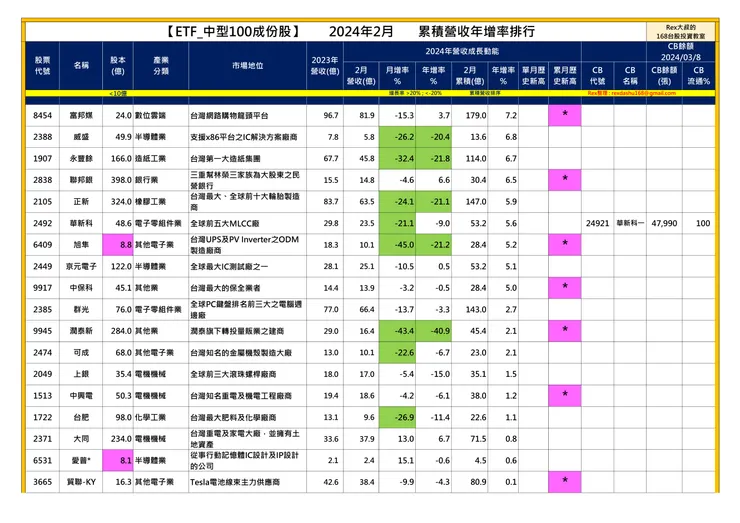Image resolution: width=740 pixels, height=523 pixels.
Task: Select stock code 2371 cell
Action: click(42, 439)
